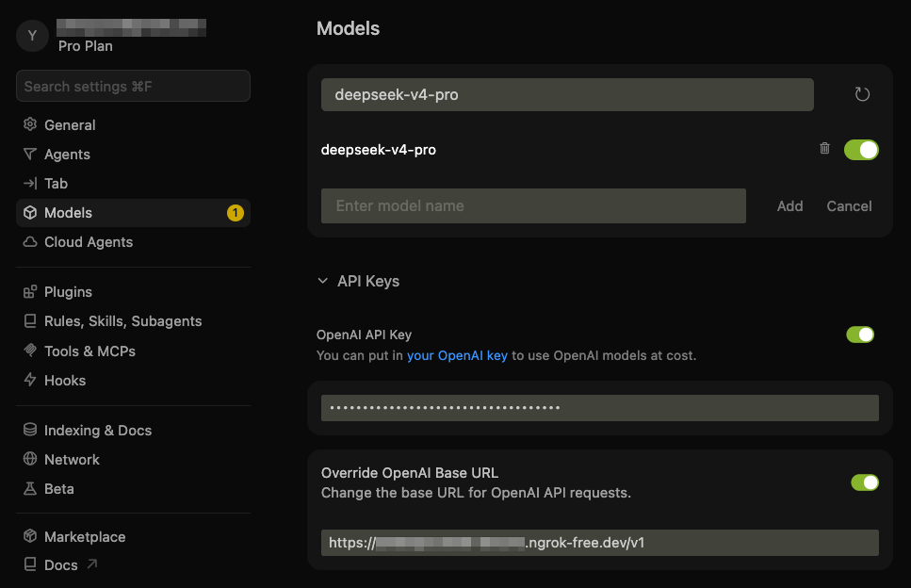Click the OpenAI API Key label
The height and width of the screenshot is (588, 911).
pyautogui.click(x=364, y=335)
